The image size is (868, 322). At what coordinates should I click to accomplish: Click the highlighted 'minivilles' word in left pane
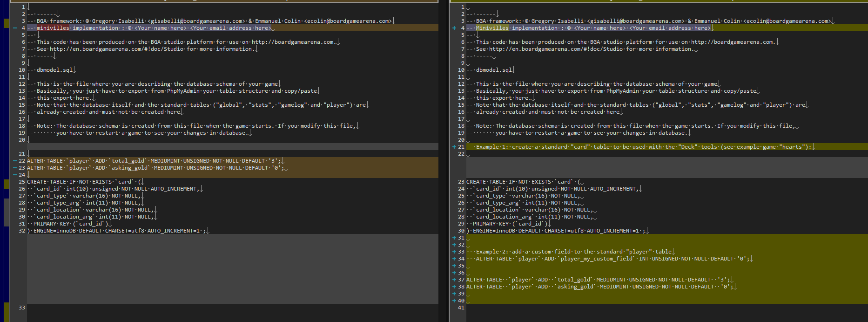click(x=53, y=28)
